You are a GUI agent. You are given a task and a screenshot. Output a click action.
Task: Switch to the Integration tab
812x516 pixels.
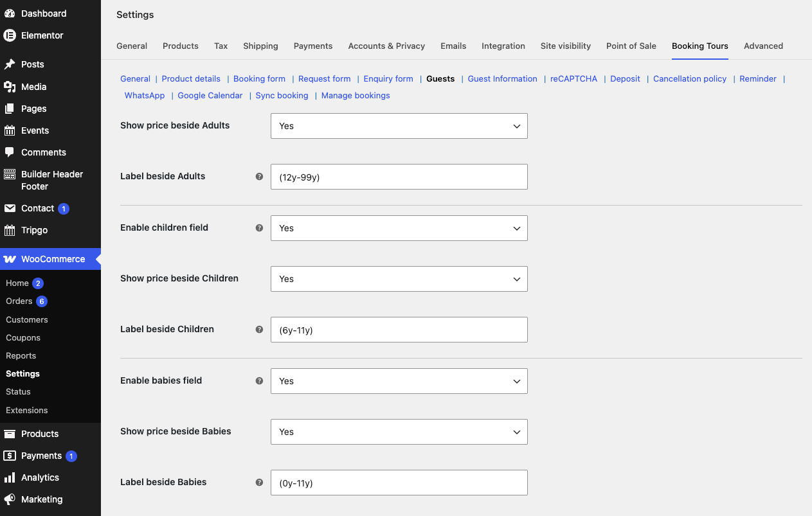(503, 46)
